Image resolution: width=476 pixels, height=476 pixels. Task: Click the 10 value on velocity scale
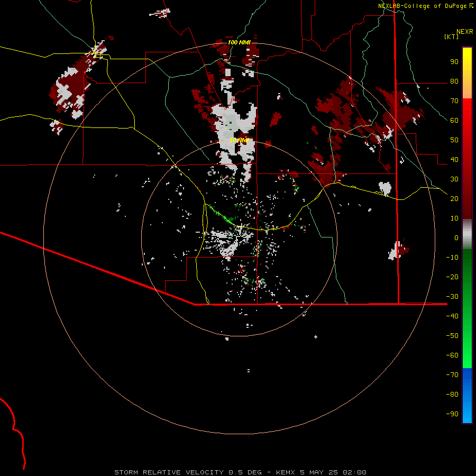(454, 218)
